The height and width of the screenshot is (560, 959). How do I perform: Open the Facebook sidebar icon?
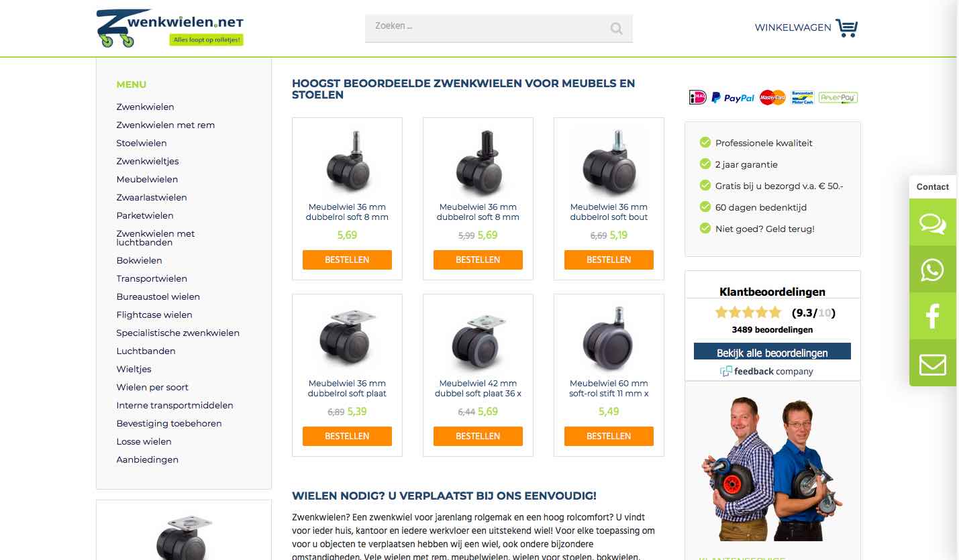tap(933, 316)
